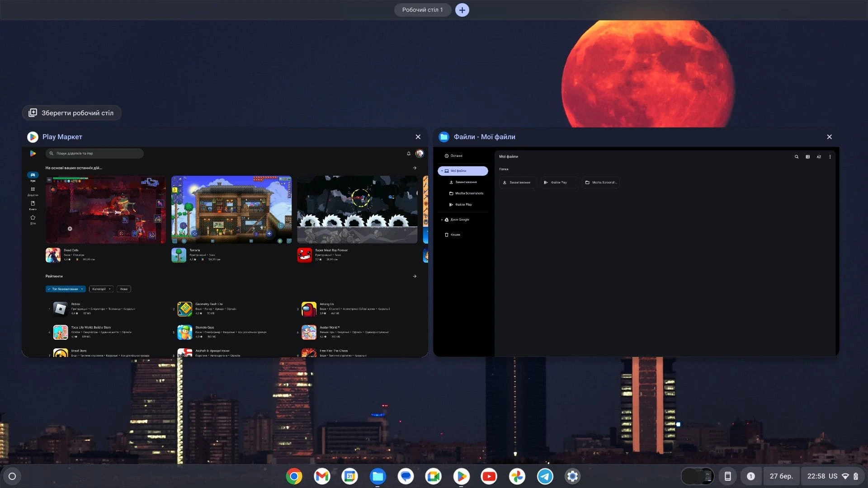The width and height of the screenshot is (868, 488).
Task: Open Super Meat Boy Forever screenshot
Action: [357, 210]
